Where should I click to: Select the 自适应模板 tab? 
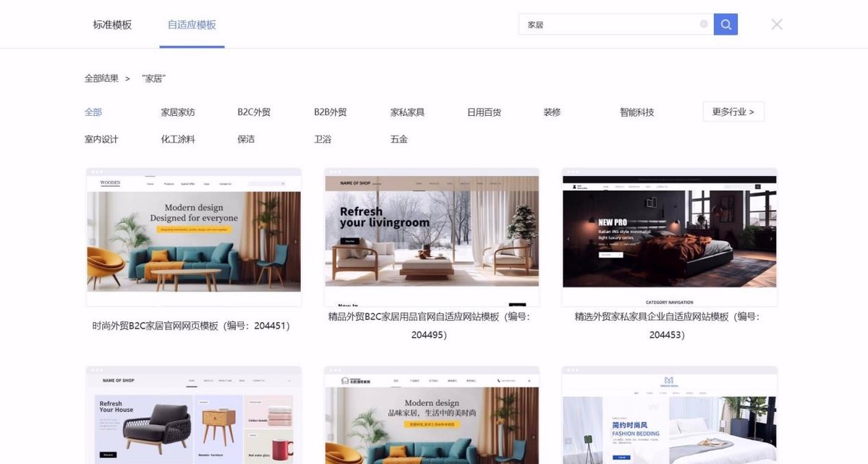point(191,23)
